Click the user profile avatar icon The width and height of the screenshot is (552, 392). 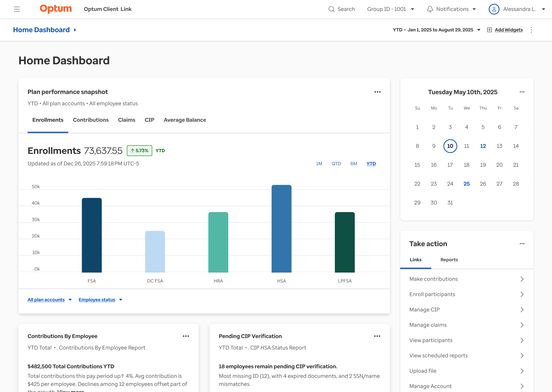[494, 9]
